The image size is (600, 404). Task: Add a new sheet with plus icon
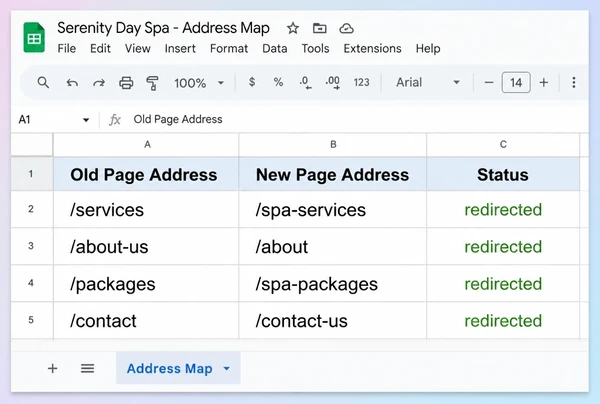[52, 368]
